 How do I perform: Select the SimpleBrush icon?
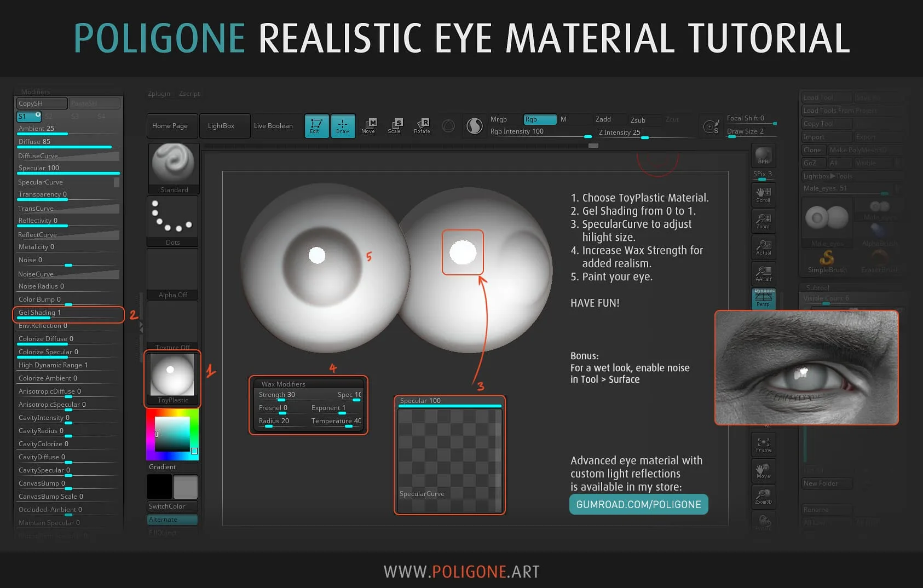pyautogui.click(x=826, y=262)
